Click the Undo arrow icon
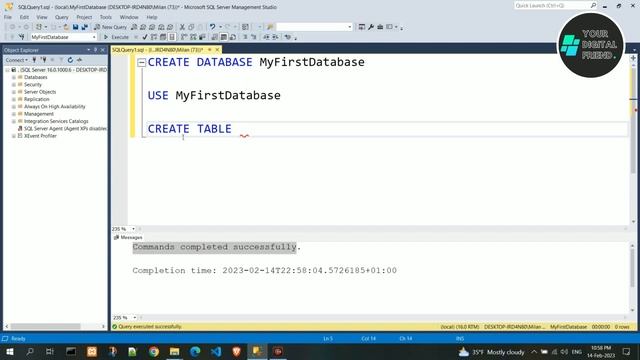The image size is (640, 360). 212,27
